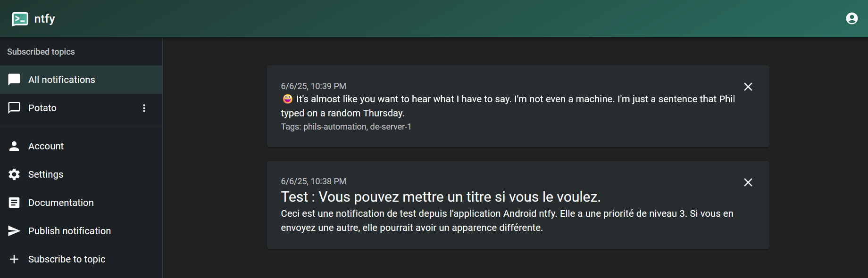Click the Settings gear icon
Image resolution: width=868 pixels, height=278 pixels.
14,174
